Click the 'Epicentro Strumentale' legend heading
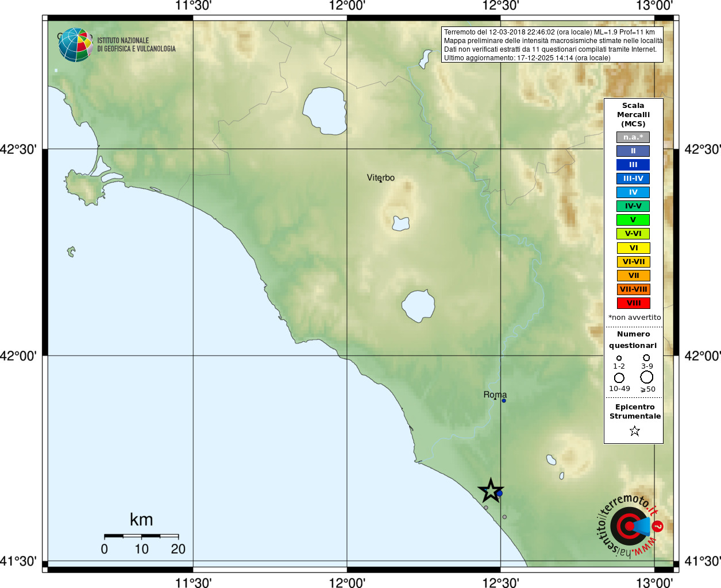The width and height of the screenshot is (721, 588). click(635, 411)
